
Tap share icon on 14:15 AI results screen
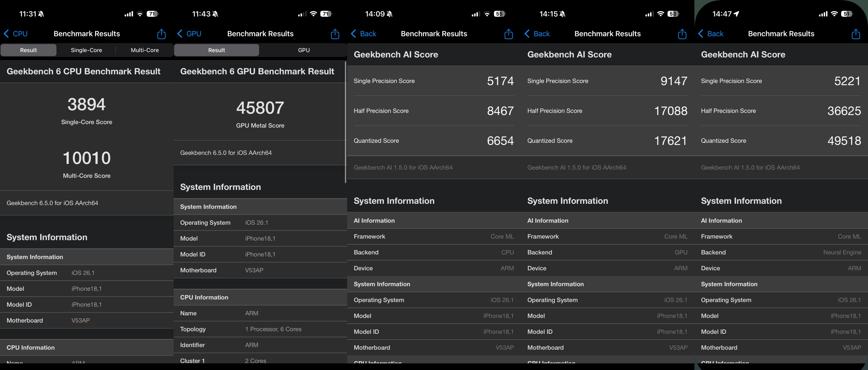[x=682, y=34]
